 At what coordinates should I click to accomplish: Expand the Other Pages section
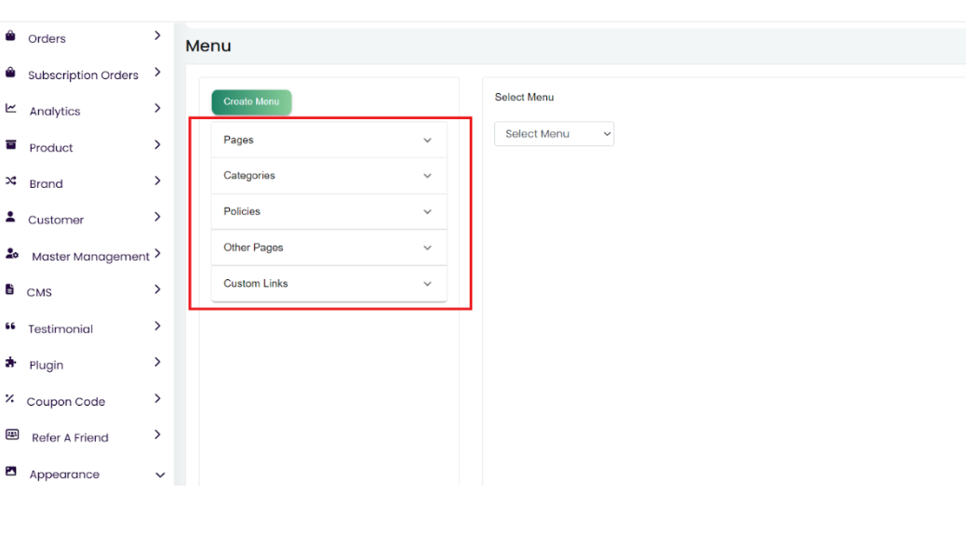pos(329,248)
